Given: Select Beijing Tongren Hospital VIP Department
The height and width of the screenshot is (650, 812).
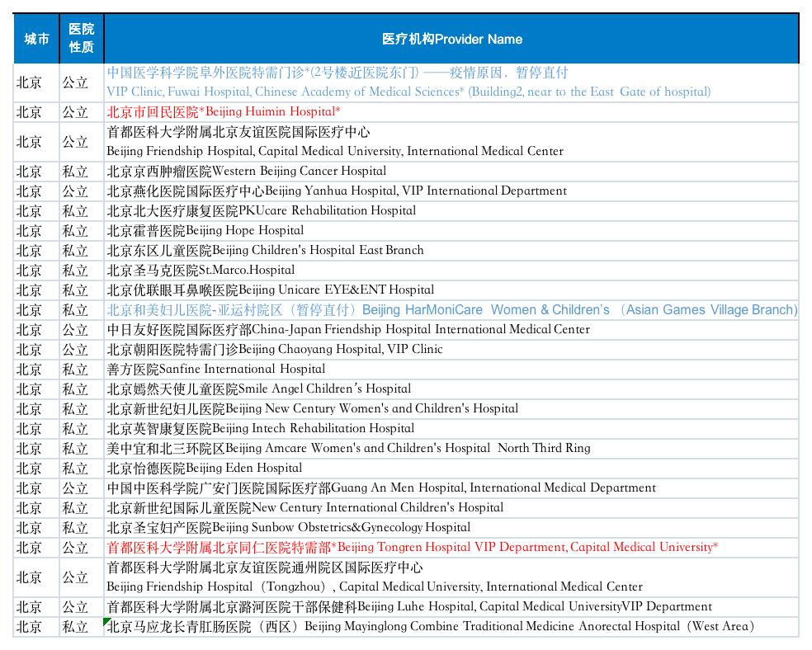Looking at the screenshot, I should tap(451, 548).
